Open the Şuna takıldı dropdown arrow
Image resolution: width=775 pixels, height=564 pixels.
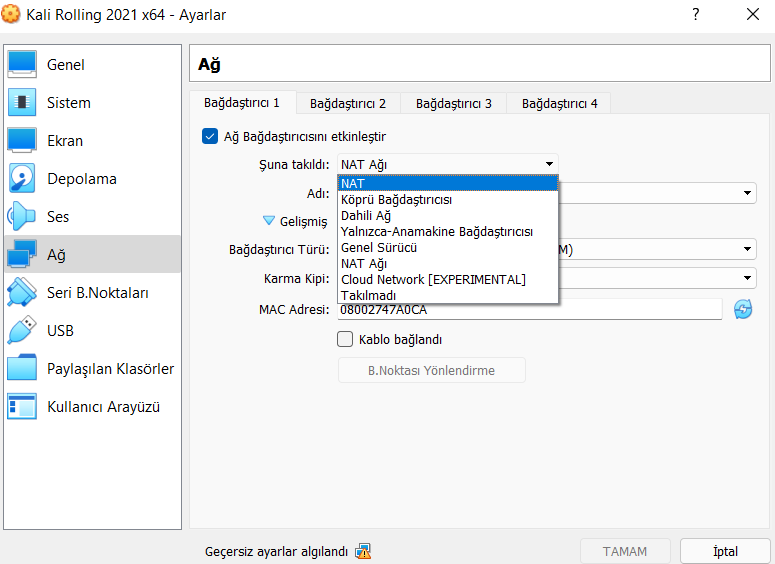coord(549,164)
